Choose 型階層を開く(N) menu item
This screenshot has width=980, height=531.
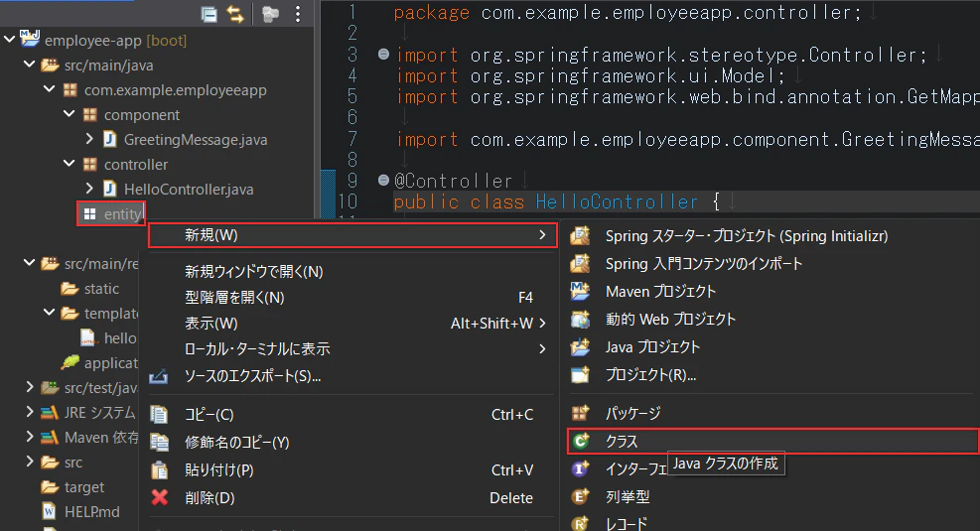(x=352, y=298)
